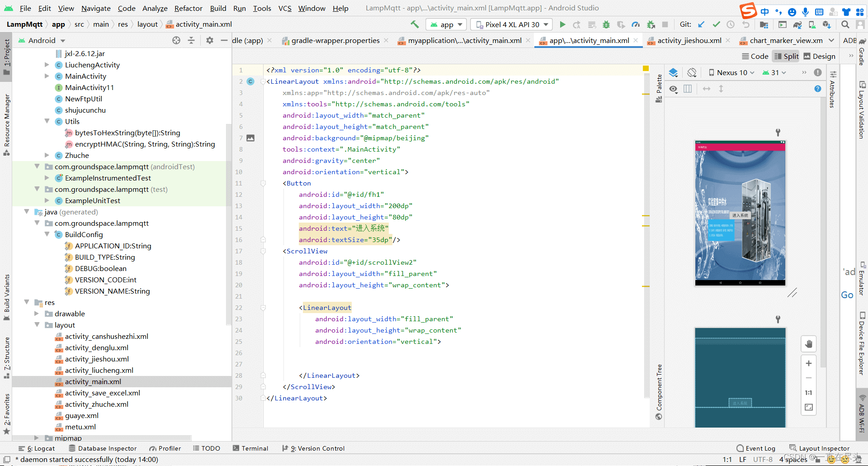This screenshot has width=868, height=466.
Task: Set preview zoom to 1:1
Action: click(809, 393)
